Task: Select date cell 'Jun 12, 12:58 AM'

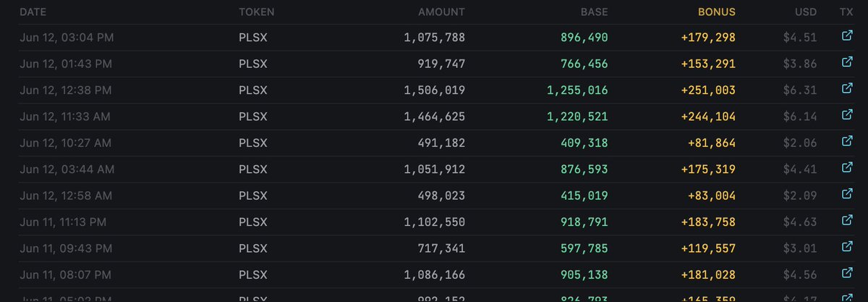Action: point(66,196)
